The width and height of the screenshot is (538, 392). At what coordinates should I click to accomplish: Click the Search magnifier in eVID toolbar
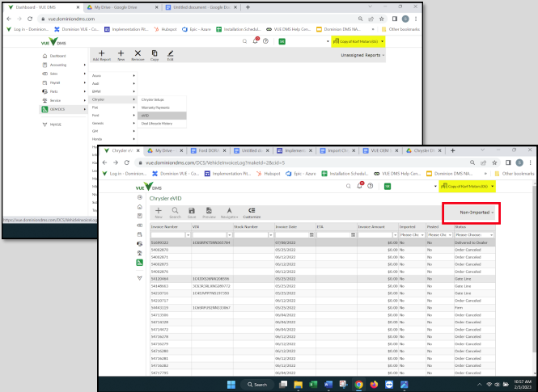(x=175, y=210)
